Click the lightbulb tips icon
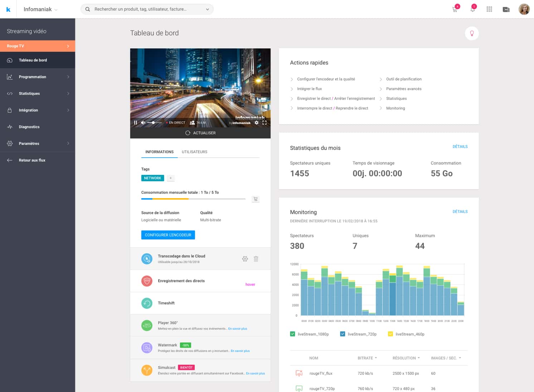This screenshot has width=534, height=392. pos(472,33)
